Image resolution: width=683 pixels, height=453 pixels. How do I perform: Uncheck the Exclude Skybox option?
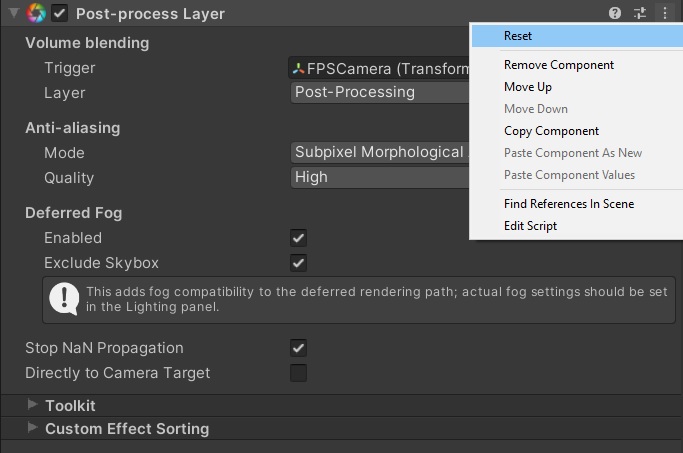298,263
